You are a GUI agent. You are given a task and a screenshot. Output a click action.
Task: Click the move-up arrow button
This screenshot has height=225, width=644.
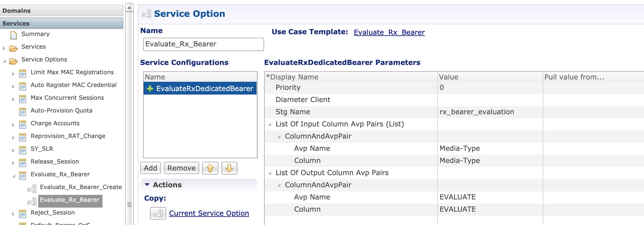[x=210, y=168]
